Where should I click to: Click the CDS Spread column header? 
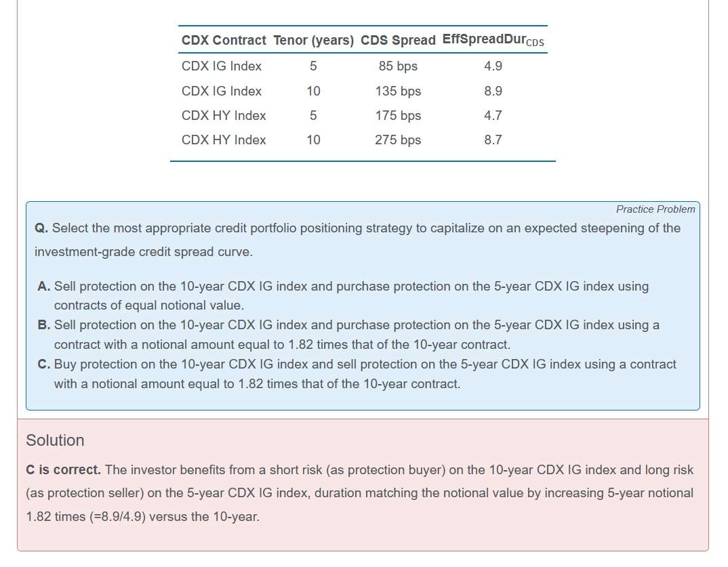[398, 41]
